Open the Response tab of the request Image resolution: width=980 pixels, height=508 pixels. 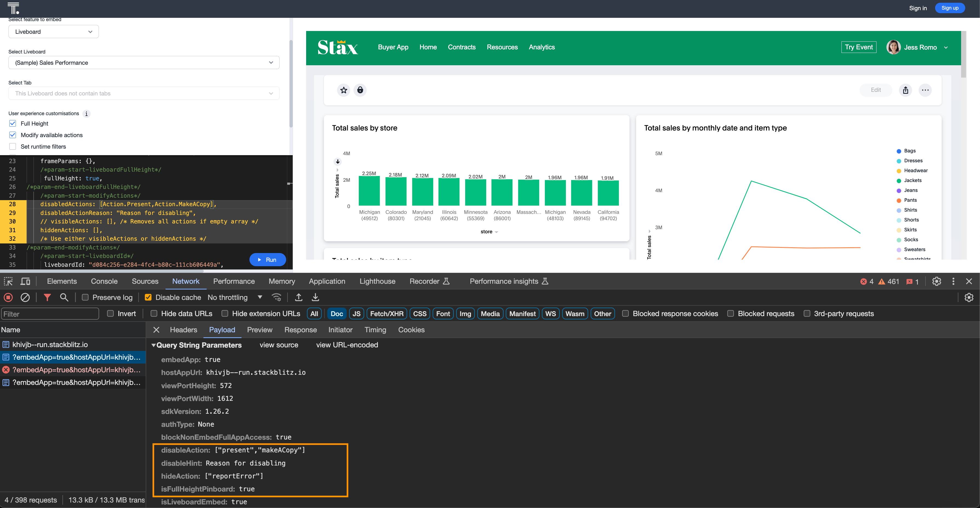[x=301, y=330]
